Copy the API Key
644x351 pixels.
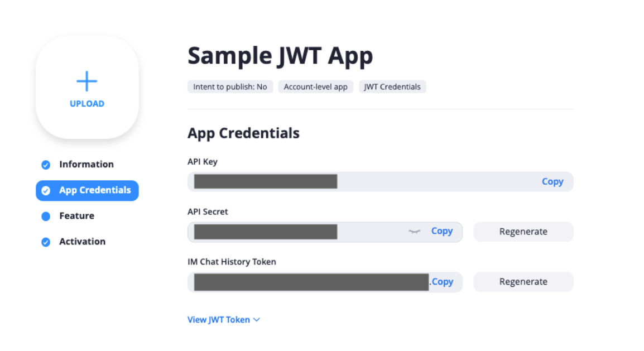pos(552,182)
